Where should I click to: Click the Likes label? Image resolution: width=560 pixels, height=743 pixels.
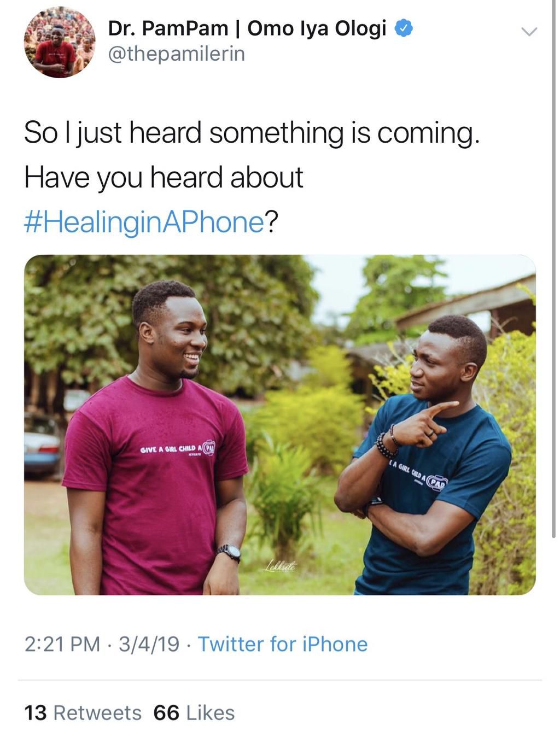coord(211,712)
